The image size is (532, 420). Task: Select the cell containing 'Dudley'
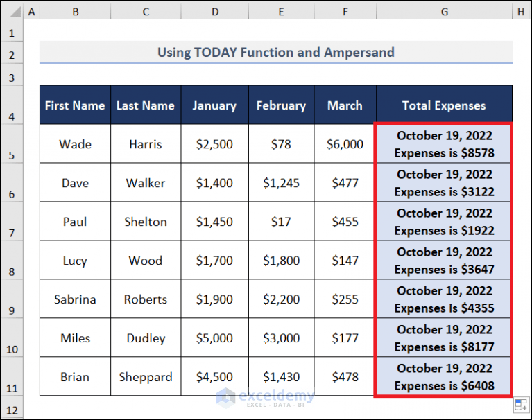(146, 338)
